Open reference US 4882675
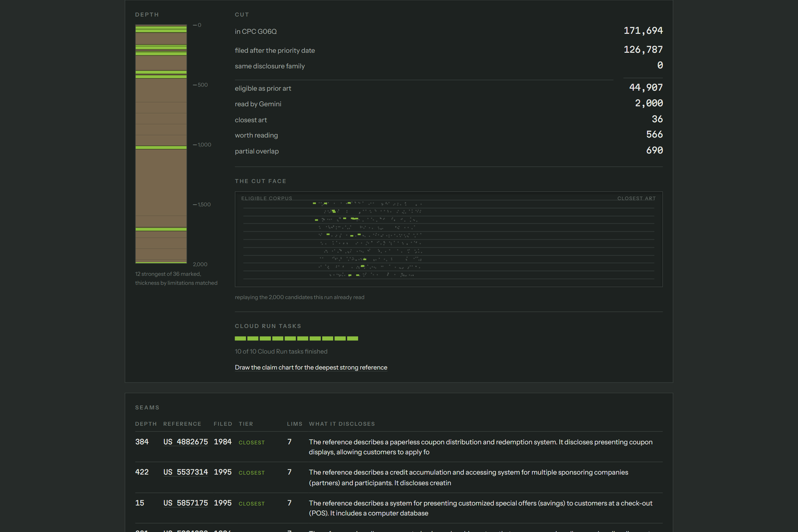Screen dimensions: 798x532 186,442
